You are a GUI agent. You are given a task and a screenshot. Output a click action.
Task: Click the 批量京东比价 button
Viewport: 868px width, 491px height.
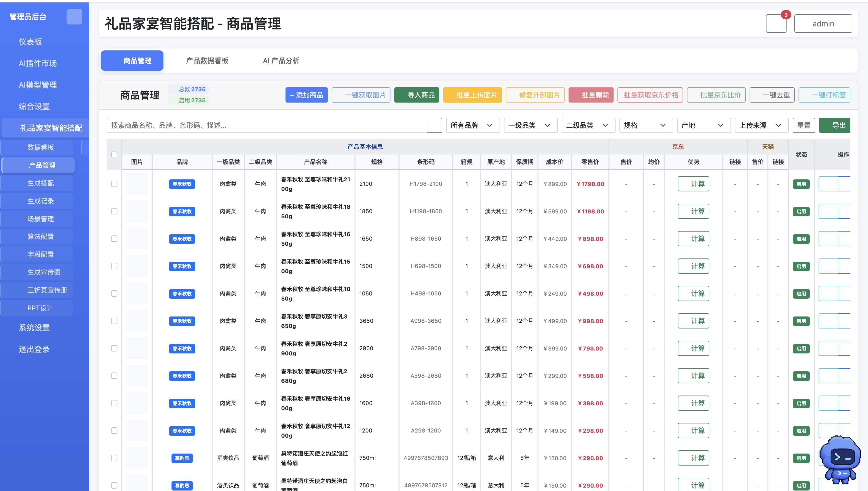[716, 95]
